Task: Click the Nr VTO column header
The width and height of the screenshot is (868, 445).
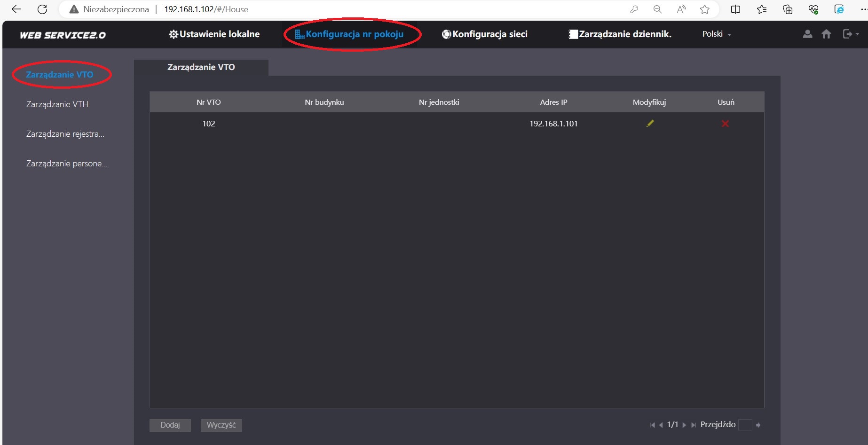Action: coord(209,102)
